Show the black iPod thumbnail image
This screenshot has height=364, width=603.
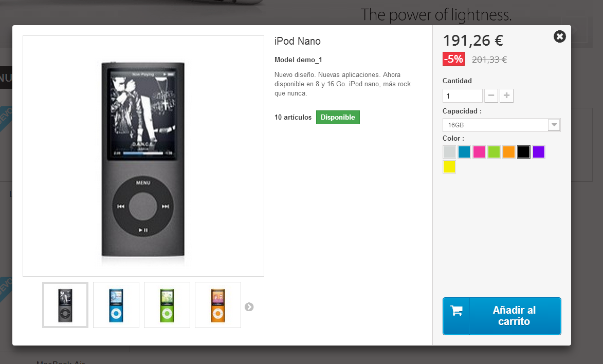[x=65, y=305]
